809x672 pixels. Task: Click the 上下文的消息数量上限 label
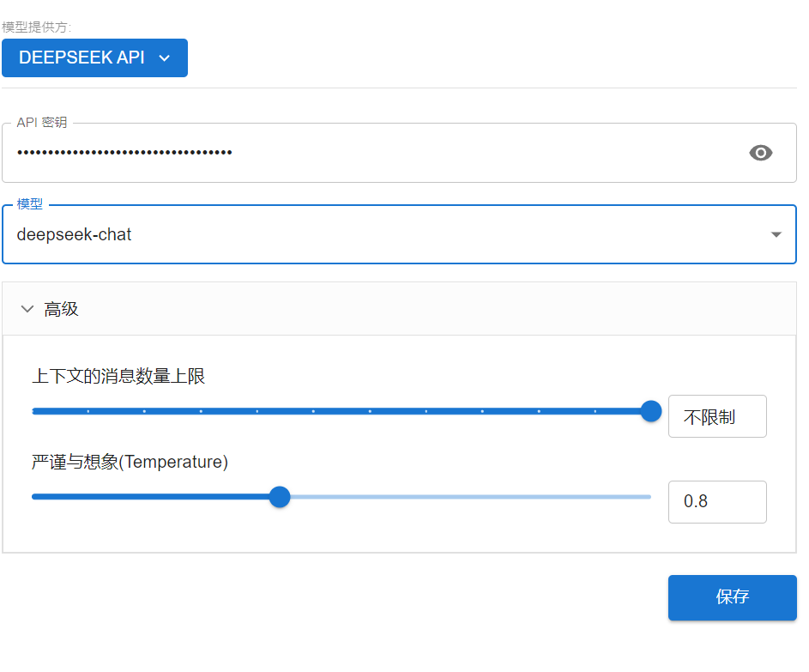pyautogui.click(x=118, y=376)
